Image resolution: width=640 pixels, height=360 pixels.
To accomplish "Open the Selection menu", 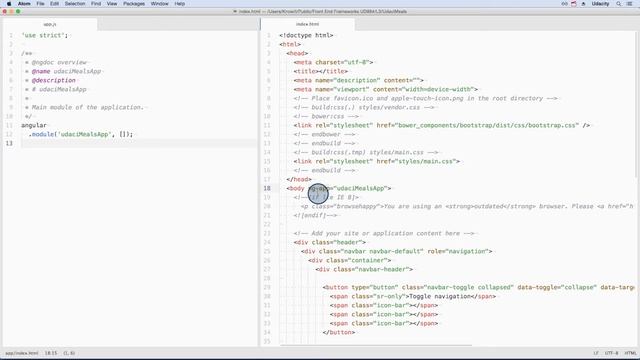I will click(75, 4).
